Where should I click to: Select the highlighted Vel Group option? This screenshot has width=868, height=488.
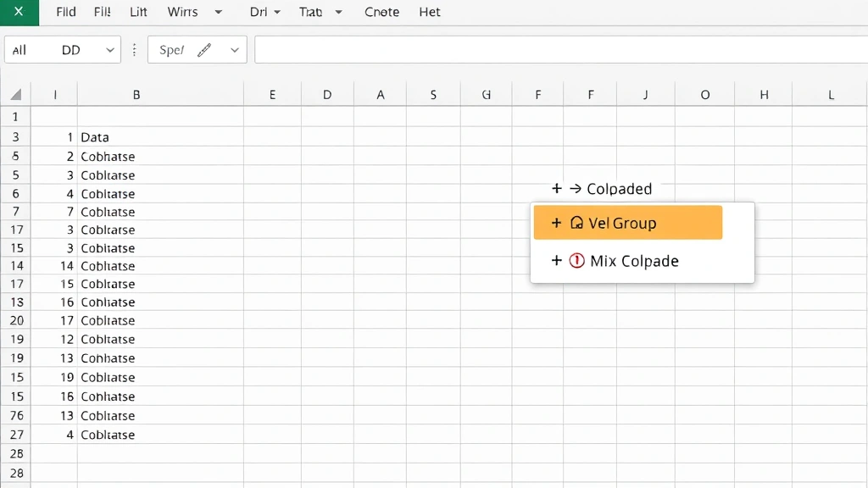(627, 222)
